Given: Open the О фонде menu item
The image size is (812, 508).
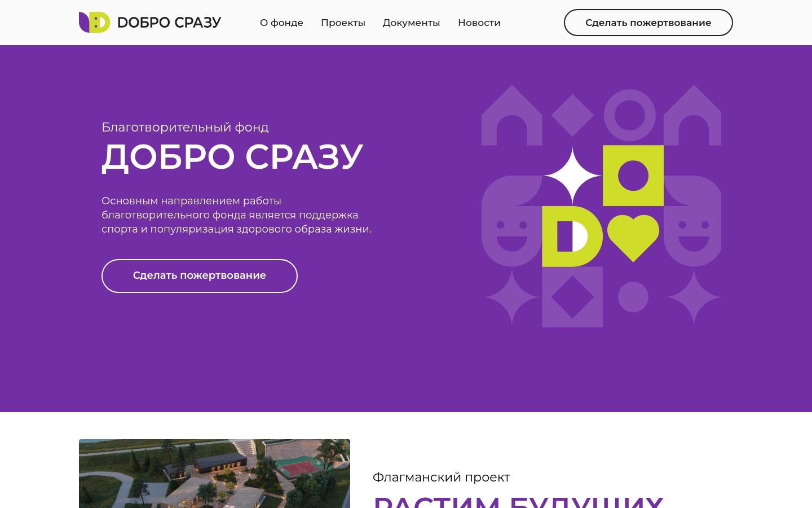Looking at the screenshot, I should tap(281, 23).
